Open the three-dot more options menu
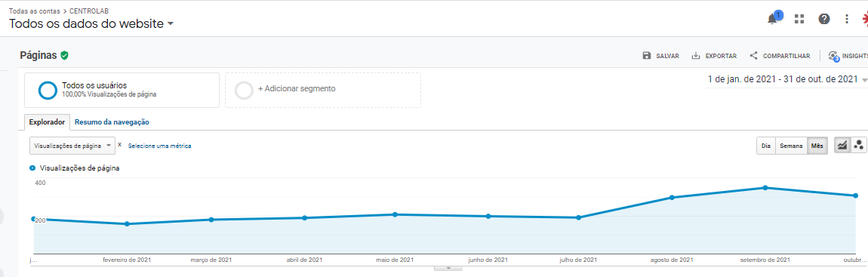The image size is (868, 277). (846, 20)
